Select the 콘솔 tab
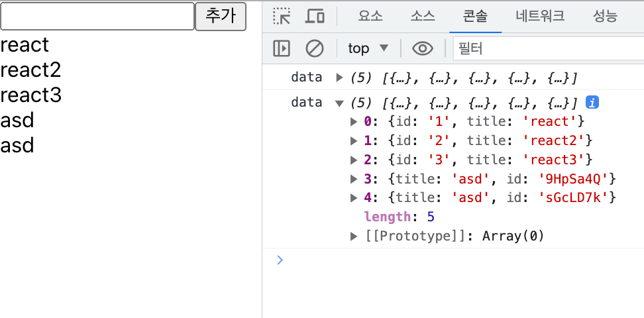Image resolution: width=644 pixels, height=318 pixels. (x=475, y=17)
